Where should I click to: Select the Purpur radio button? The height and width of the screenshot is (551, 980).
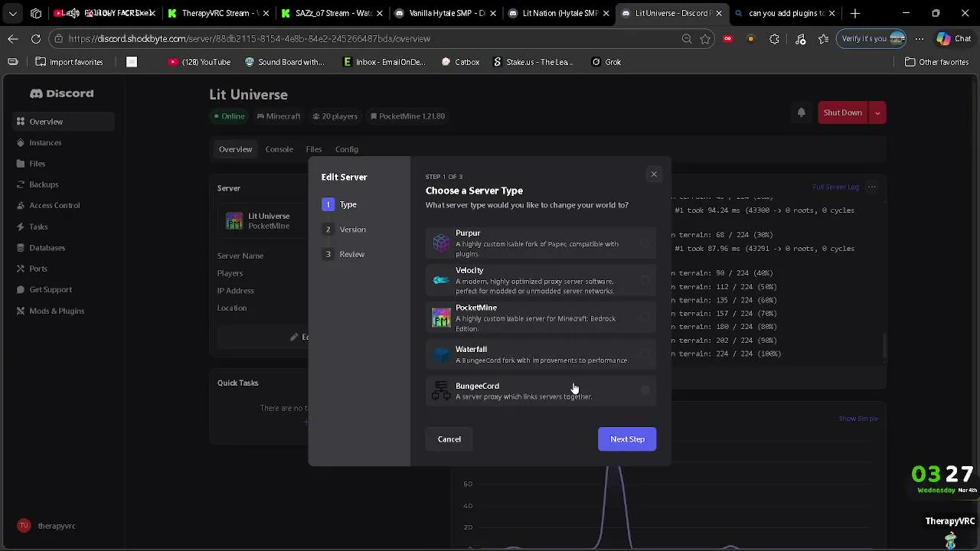click(645, 243)
